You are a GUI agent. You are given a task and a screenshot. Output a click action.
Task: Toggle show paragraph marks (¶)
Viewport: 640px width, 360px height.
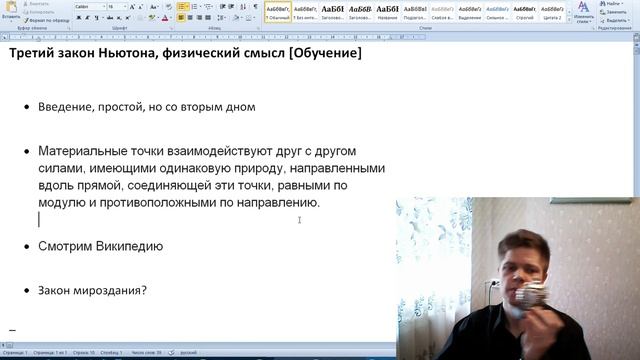[x=256, y=7]
